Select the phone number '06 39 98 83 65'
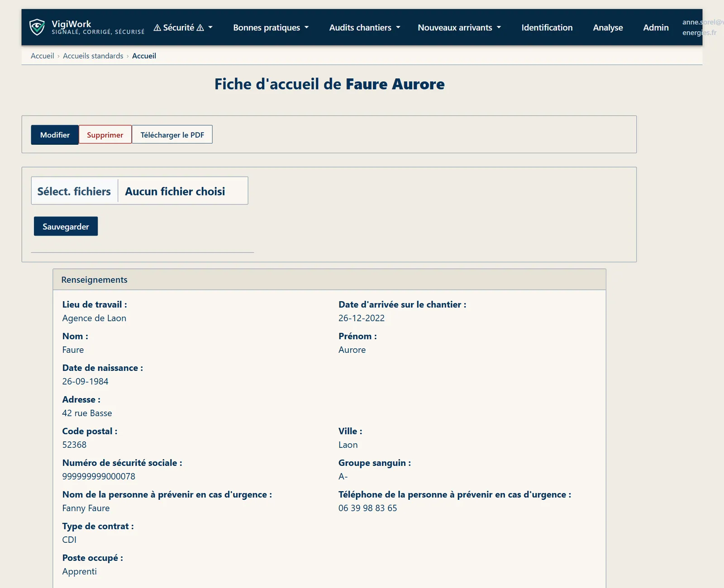Screen dimensions: 724x588 367,508
